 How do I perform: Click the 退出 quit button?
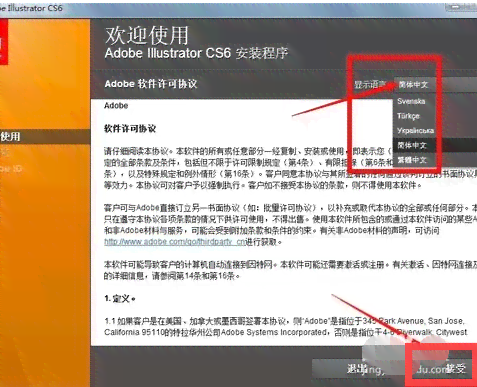coord(357,369)
